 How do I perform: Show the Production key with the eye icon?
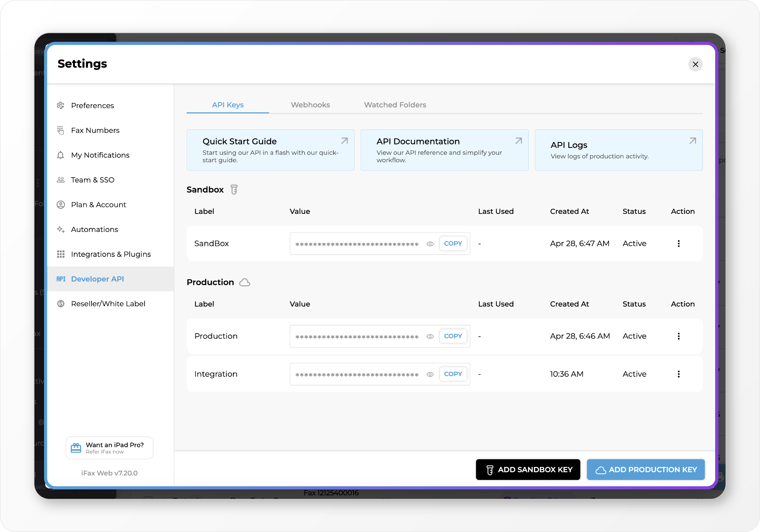pos(430,336)
